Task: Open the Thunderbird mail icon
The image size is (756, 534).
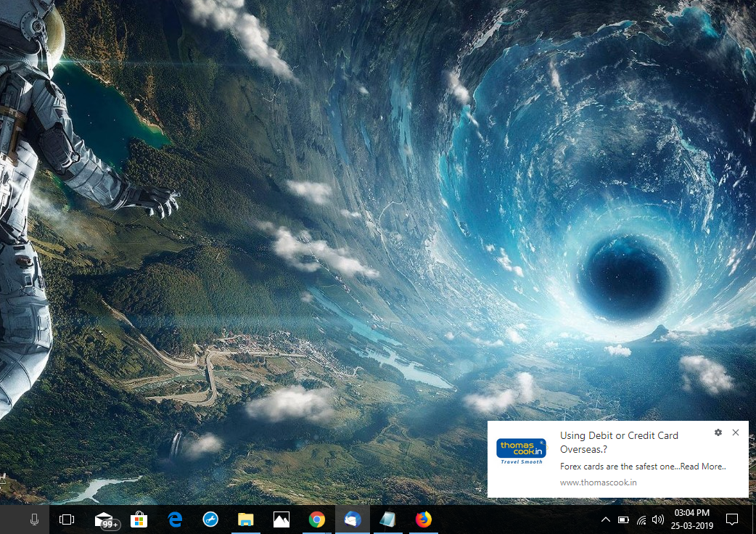Action: click(x=353, y=519)
